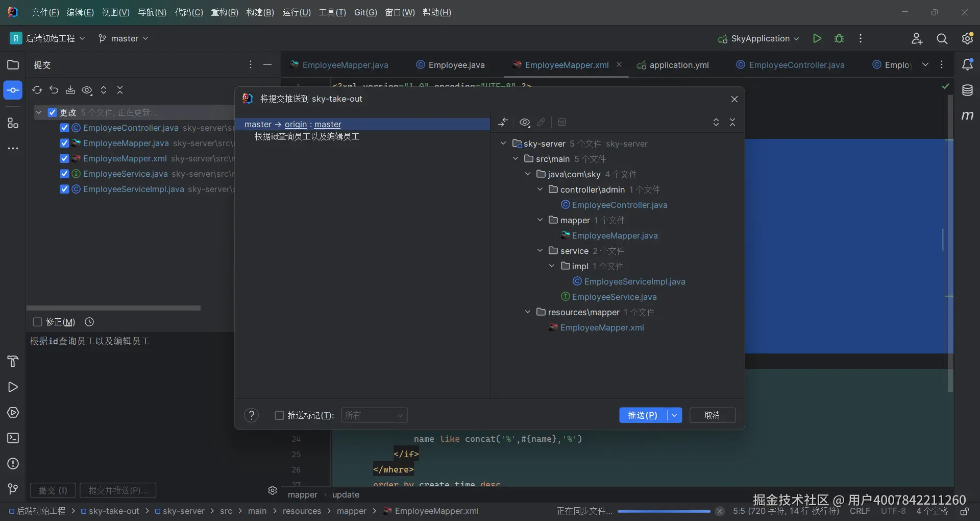The image size is (980, 521).
Task: Open the push button dropdown arrow
Action: coord(674,415)
